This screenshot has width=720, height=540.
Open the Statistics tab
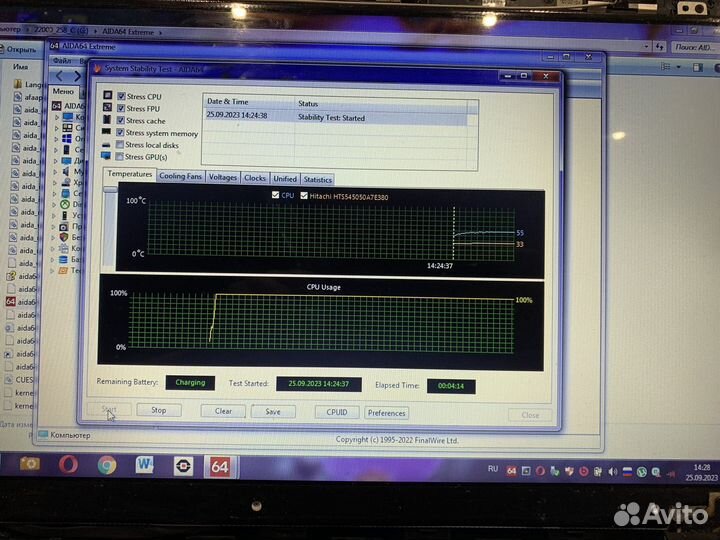coord(317,179)
